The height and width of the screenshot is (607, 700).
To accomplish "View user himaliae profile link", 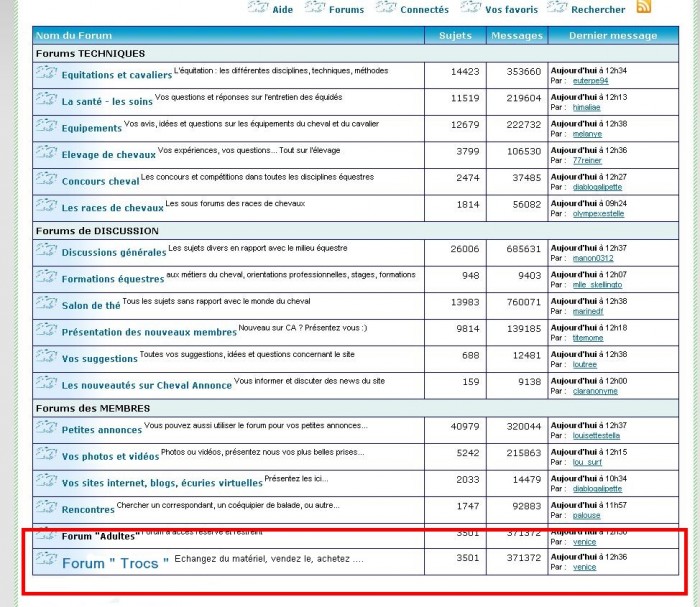I will click(x=586, y=108).
